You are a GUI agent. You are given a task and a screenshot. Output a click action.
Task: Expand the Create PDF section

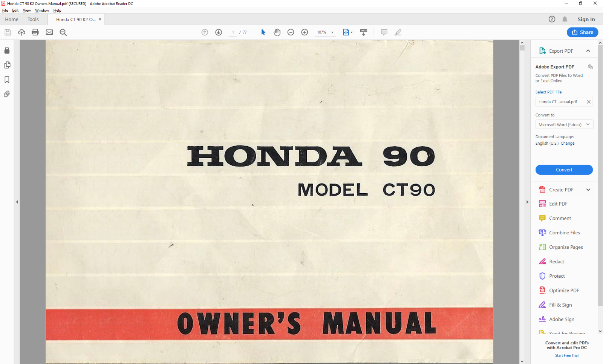(x=588, y=190)
